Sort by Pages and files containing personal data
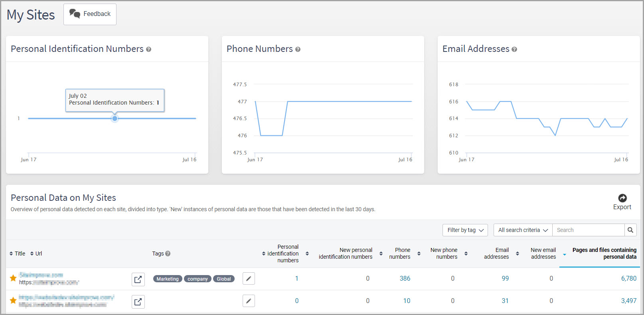644x315 pixels. pos(604,254)
